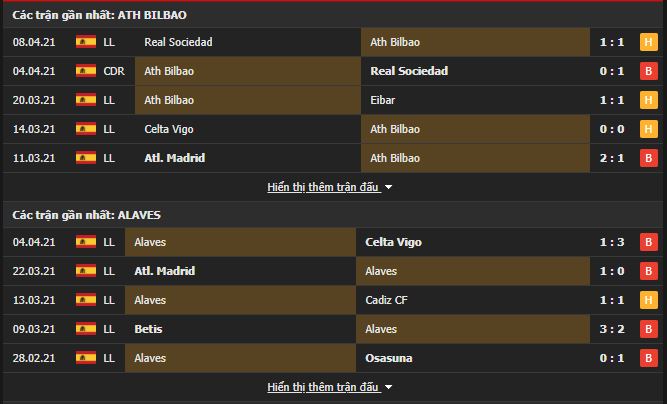Click Spain flag on 22.03.21 Atl. Madrid row

point(85,271)
